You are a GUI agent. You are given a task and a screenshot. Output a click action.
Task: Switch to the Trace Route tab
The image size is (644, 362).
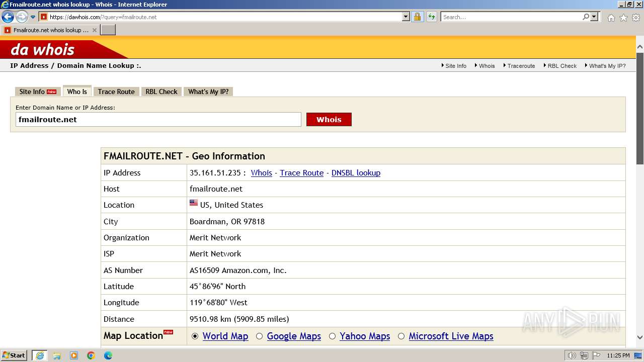point(116,92)
